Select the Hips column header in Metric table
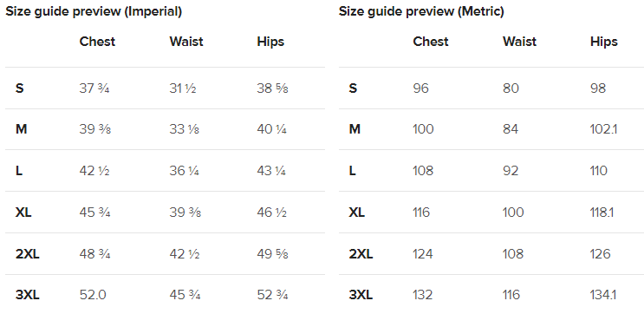 (604, 42)
